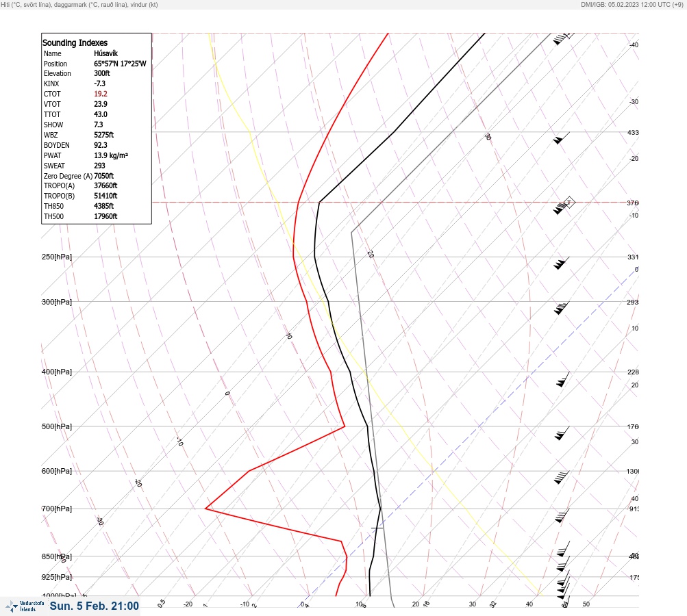Click the 600[hPa] pressure label

[57, 471]
